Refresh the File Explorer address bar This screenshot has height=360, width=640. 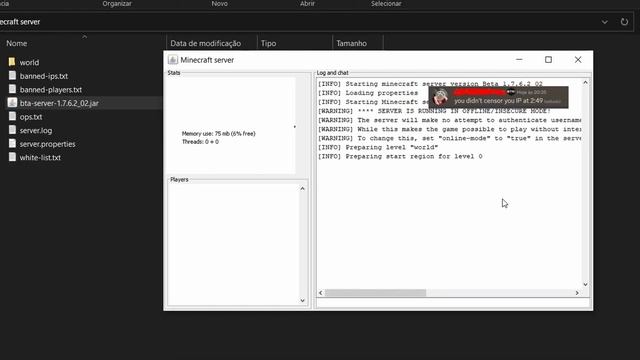pyautogui.click(x=624, y=22)
